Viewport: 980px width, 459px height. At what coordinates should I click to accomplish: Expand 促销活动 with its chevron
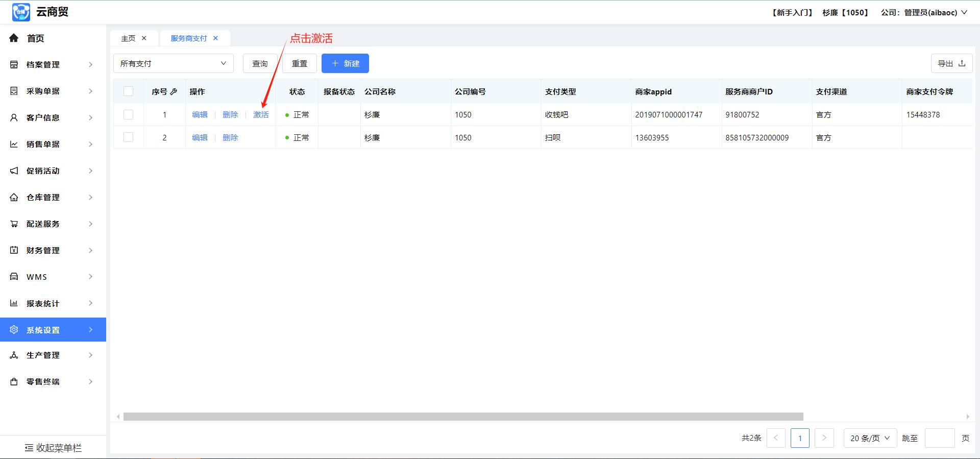coord(91,171)
